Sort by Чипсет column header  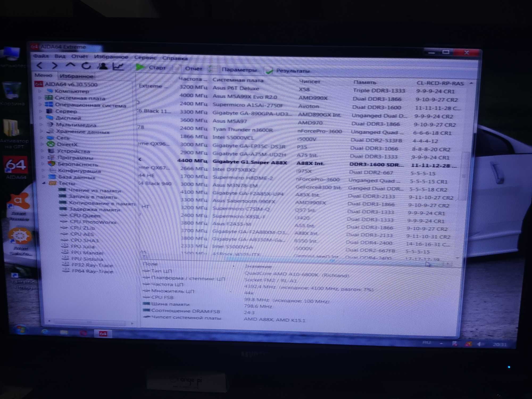tap(310, 81)
